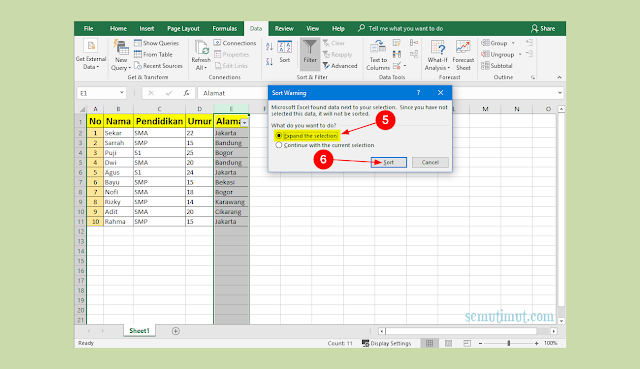
Task: Collapse the ribbon arrow
Action: (x=559, y=77)
